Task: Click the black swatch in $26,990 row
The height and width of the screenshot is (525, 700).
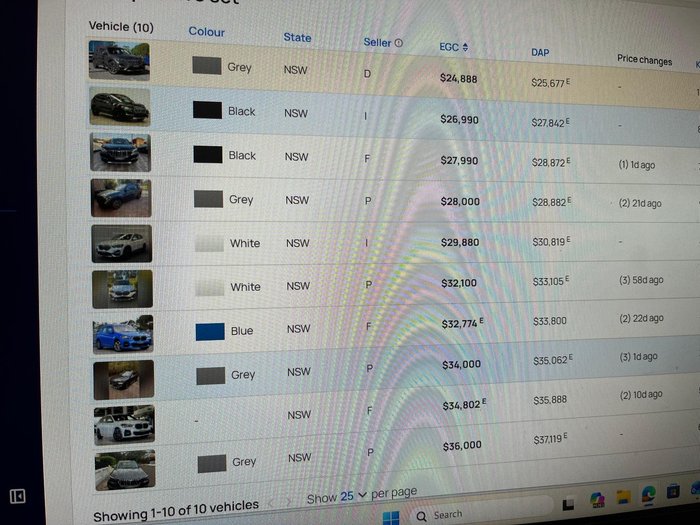Action: point(208,110)
